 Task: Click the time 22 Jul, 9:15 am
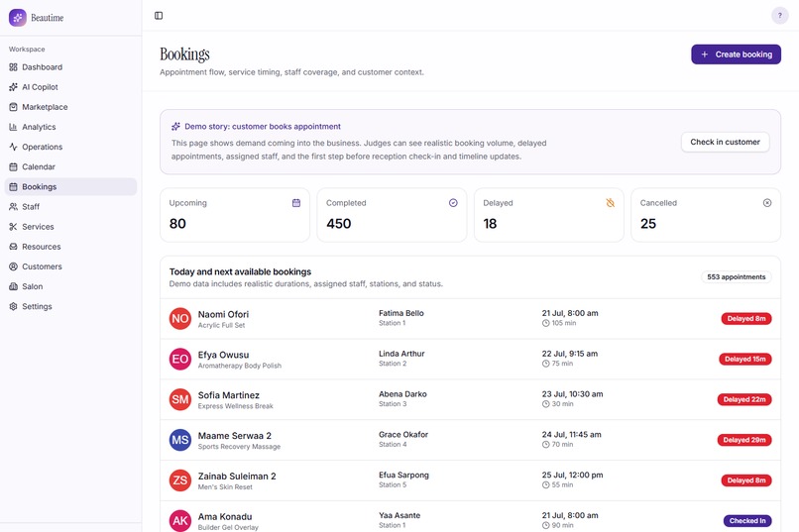click(x=570, y=354)
